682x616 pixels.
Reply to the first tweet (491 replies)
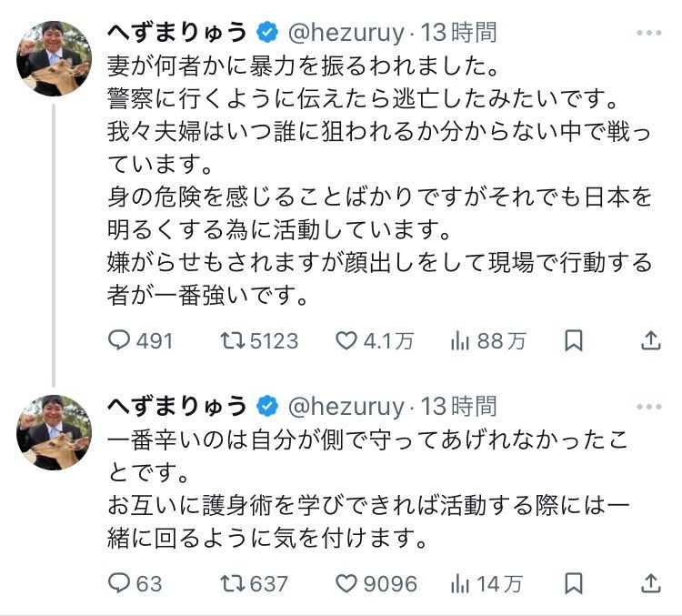121,341
